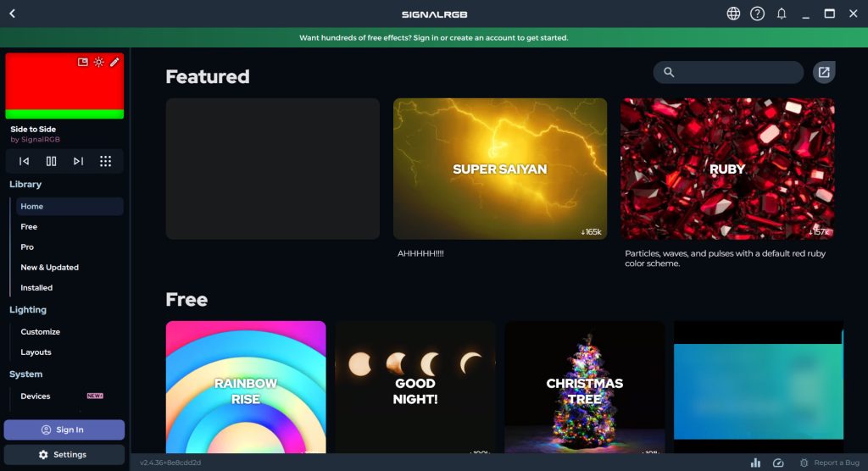Open the Good Night! effect
The width and height of the screenshot is (868, 471).
click(415, 387)
